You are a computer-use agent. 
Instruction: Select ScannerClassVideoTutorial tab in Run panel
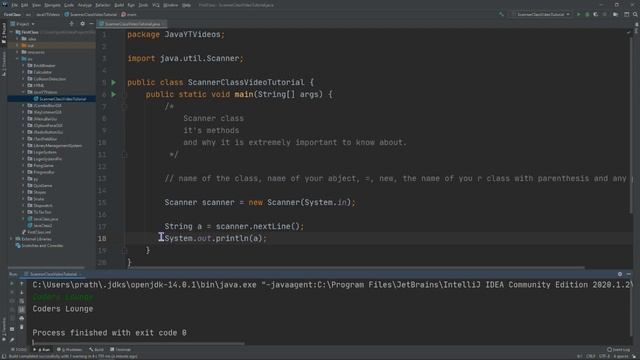point(52,274)
